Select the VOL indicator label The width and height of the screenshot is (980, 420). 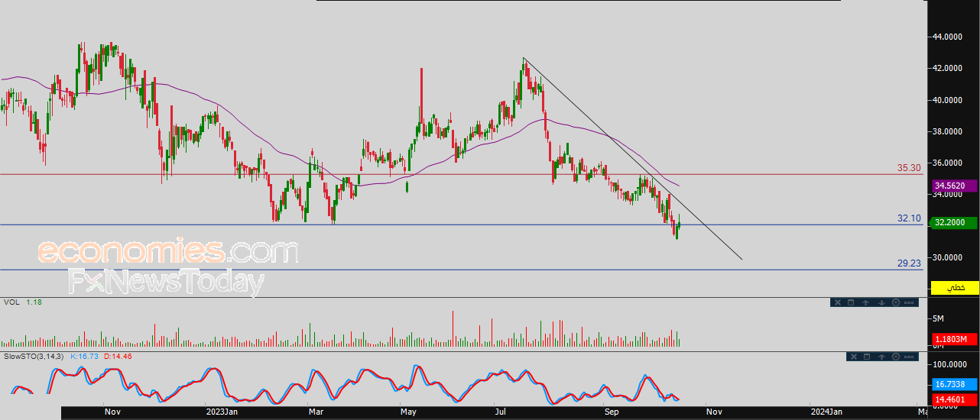point(11,302)
